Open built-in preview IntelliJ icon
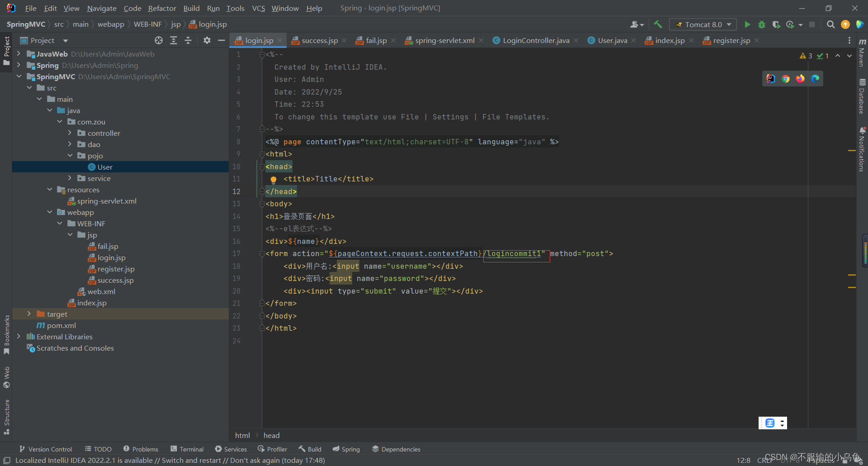Screen dimensions: 868x466 click(771, 79)
